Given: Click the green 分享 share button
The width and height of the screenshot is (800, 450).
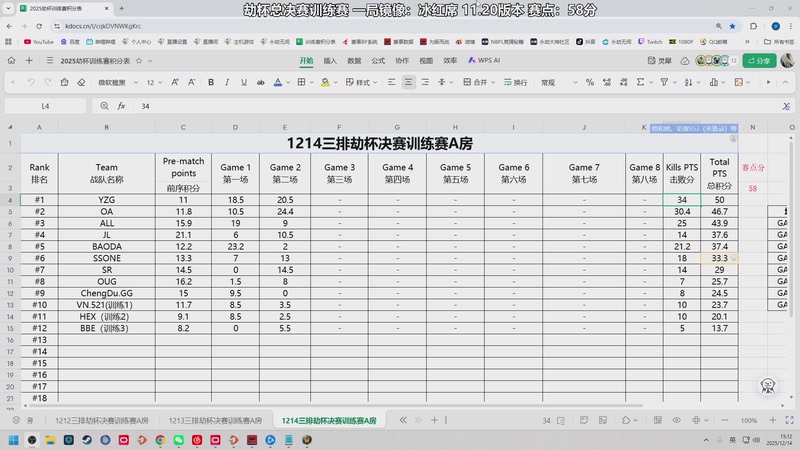Looking at the screenshot, I should click(759, 61).
